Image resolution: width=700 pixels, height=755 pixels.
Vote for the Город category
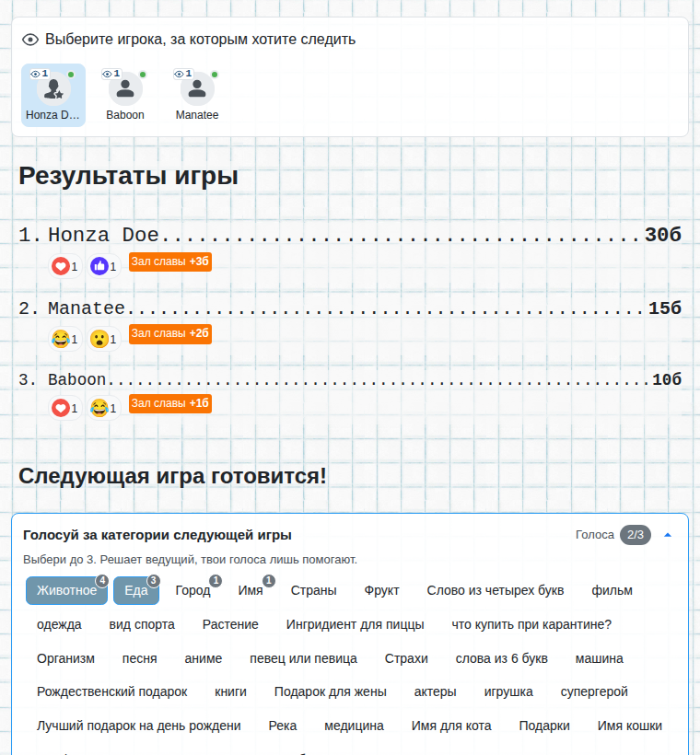(192, 590)
